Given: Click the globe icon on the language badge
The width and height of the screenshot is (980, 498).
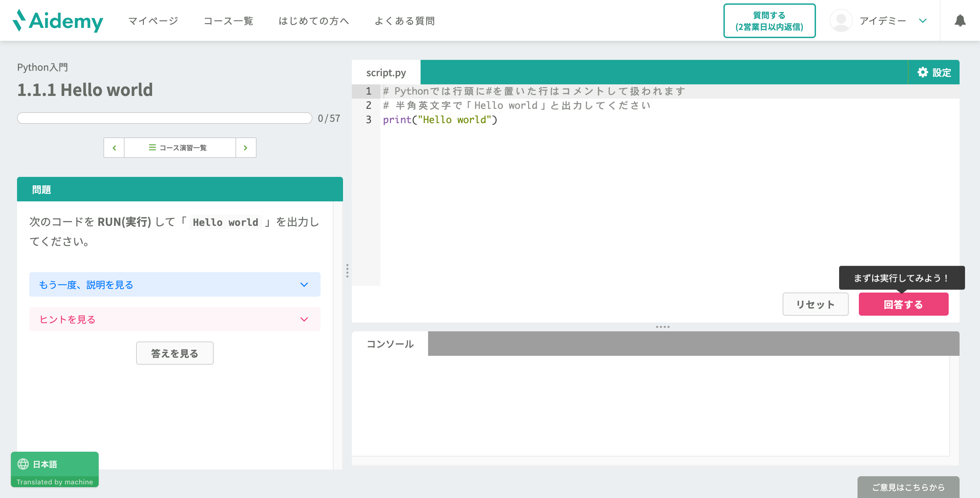Looking at the screenshot, I should coord(23,464).
